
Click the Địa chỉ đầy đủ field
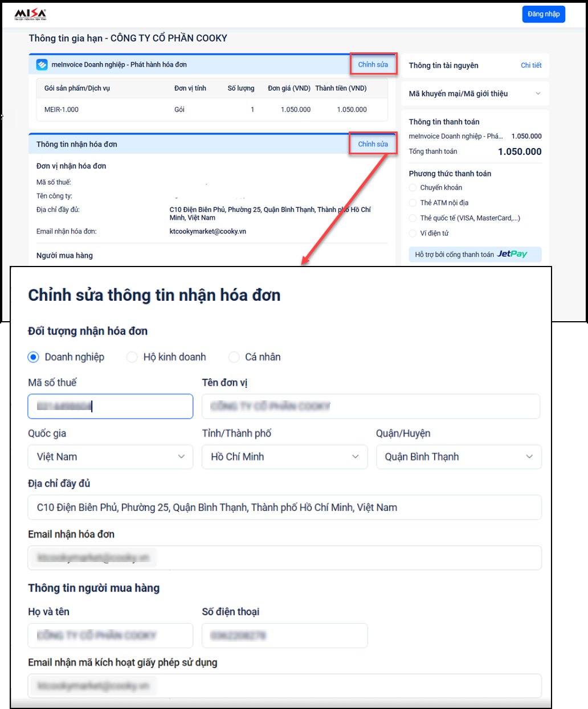(284, 507)
